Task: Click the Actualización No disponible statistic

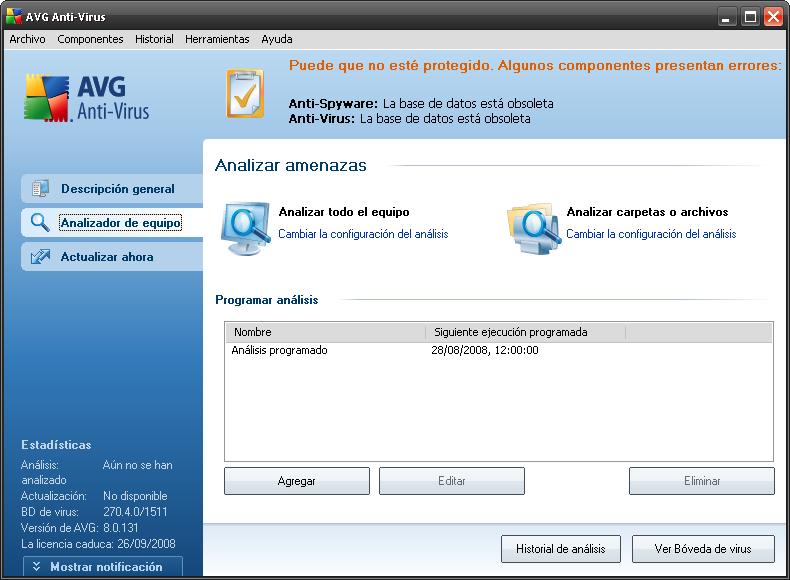Action: (x=94, y=496)
